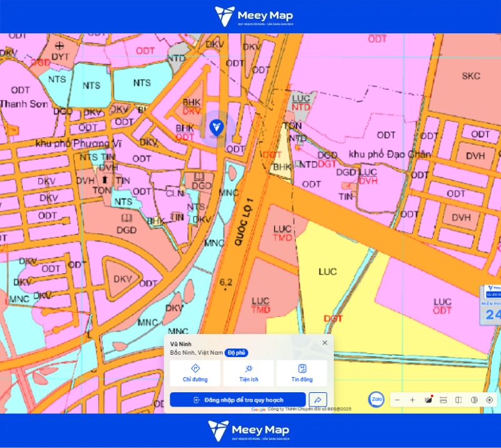The height and width of the screenshot is (448, 501).
Task: Open the map layers icon with red dot
Action: pyautogui.click(x=428, y=400)
